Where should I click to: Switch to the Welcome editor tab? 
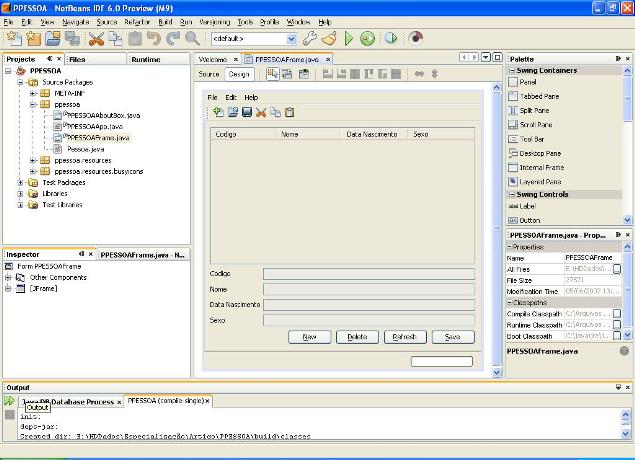[214, 59]
